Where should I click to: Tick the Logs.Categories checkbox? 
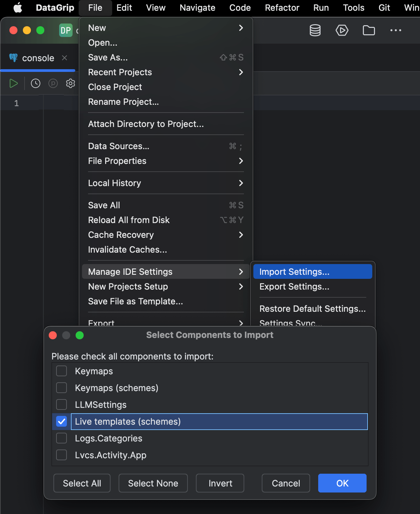61,438
